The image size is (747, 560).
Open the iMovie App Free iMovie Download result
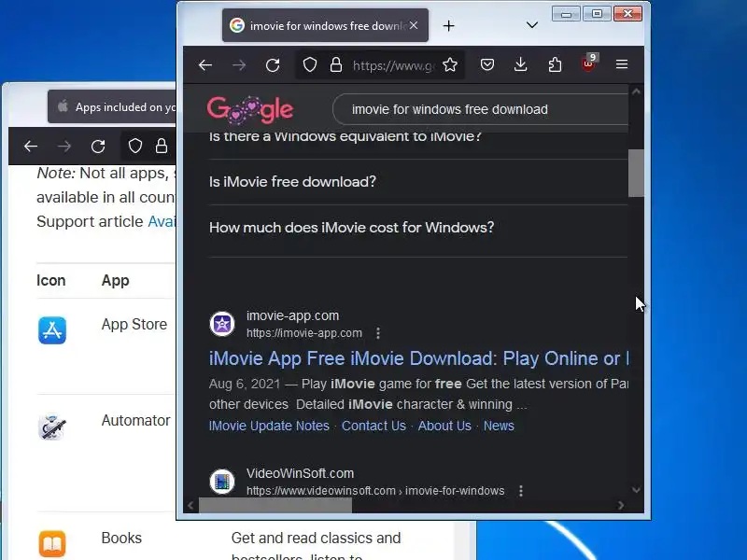pyautogui.click(x=418, y=358)
